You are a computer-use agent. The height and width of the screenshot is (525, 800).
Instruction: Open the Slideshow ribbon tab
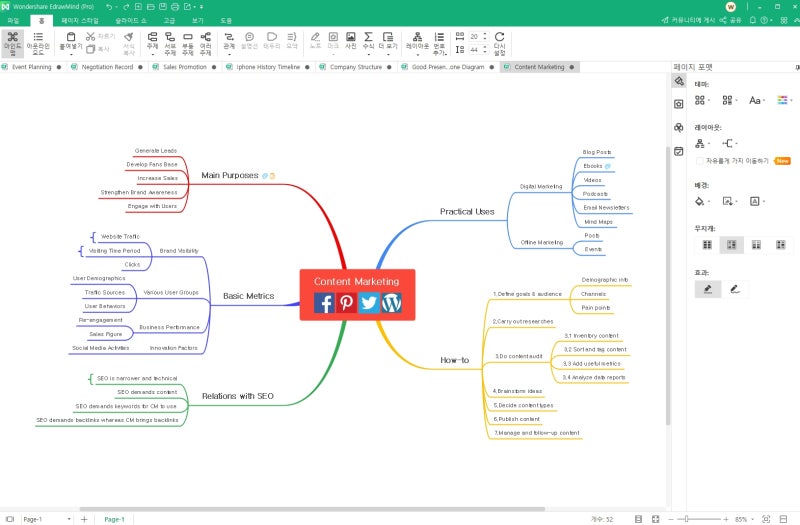[131, 20]
